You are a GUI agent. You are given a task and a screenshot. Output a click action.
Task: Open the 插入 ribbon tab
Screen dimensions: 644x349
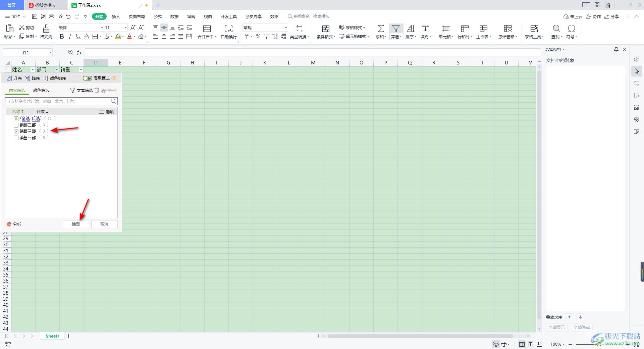pyautogui.click(x=116, y=16)
